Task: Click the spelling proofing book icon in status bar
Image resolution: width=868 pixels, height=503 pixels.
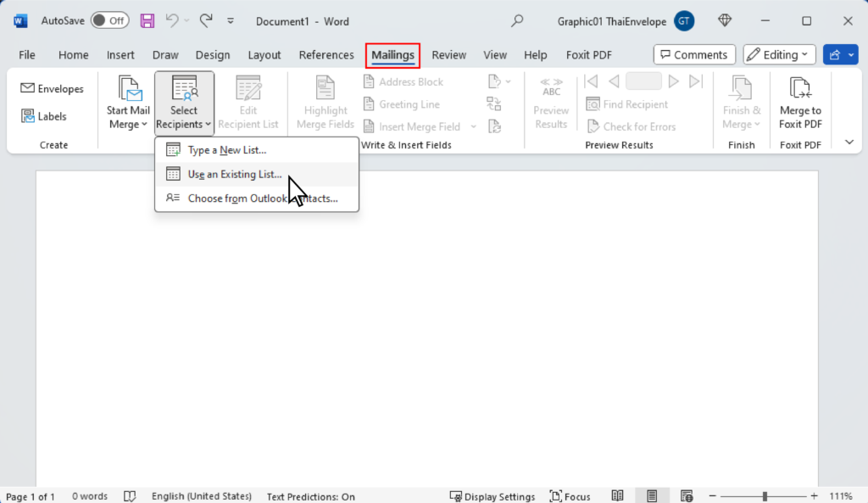Action: [130, 496]
